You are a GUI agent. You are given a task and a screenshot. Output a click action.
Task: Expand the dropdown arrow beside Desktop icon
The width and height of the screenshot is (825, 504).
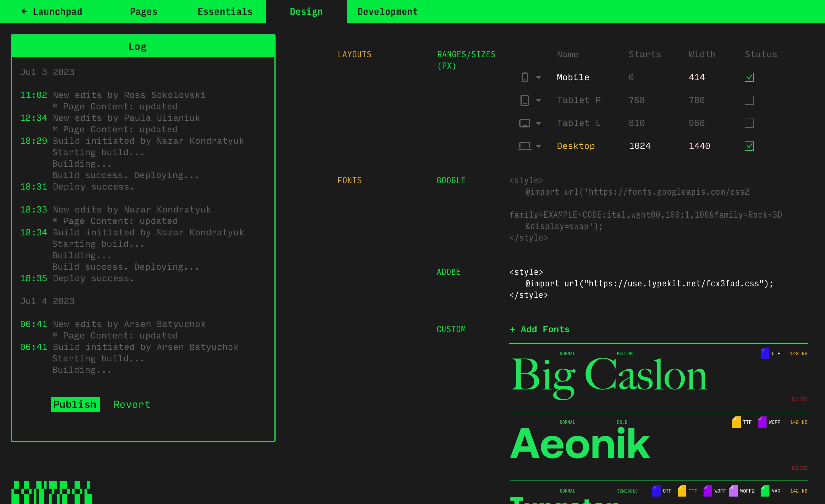click(x=538, y=146)
